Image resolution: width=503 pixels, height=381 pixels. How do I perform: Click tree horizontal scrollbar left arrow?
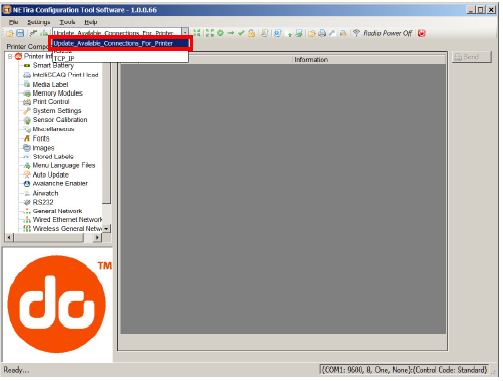point(9,238)
